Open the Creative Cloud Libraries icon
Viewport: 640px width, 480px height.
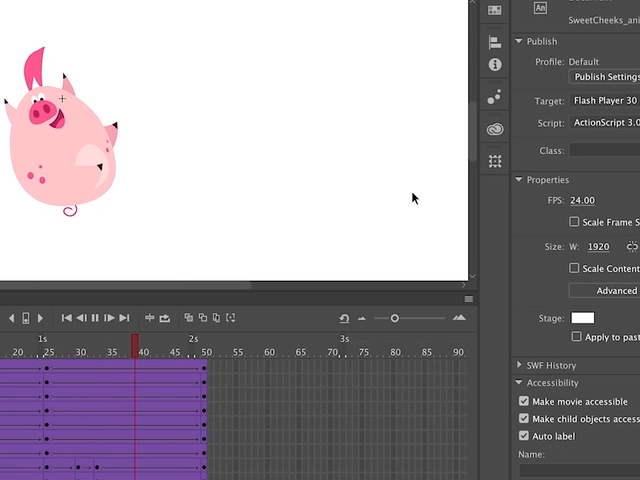point(495,129)
